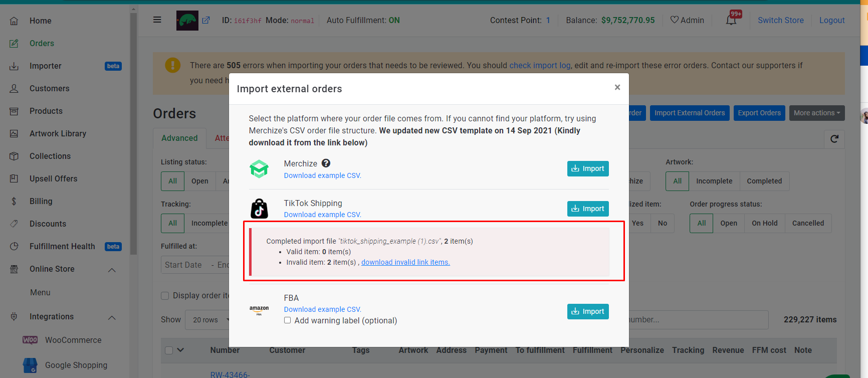
Task: Select Incomplete artwork filter
Action: coord(714,181)
